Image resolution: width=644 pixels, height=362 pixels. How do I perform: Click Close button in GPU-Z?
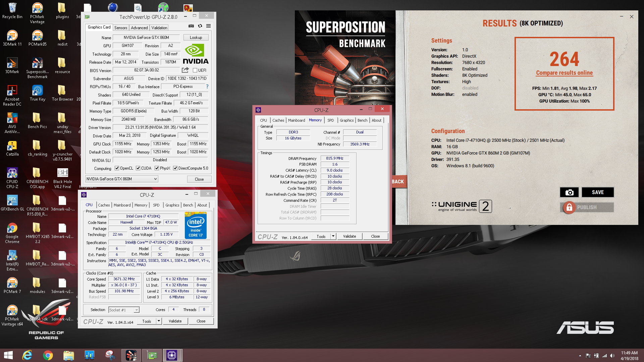click(x=199, y=179)
